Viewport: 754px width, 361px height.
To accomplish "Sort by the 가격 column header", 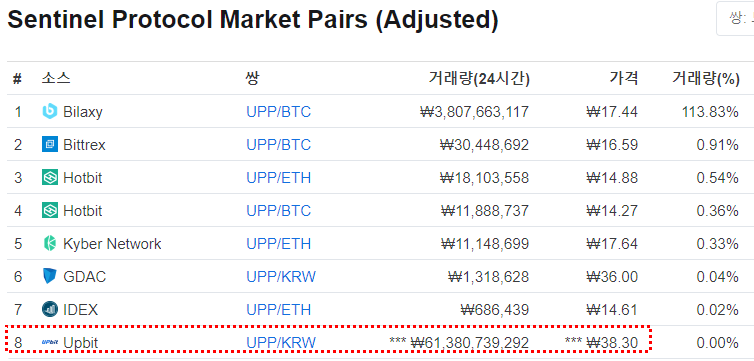I will click(624, 78).
